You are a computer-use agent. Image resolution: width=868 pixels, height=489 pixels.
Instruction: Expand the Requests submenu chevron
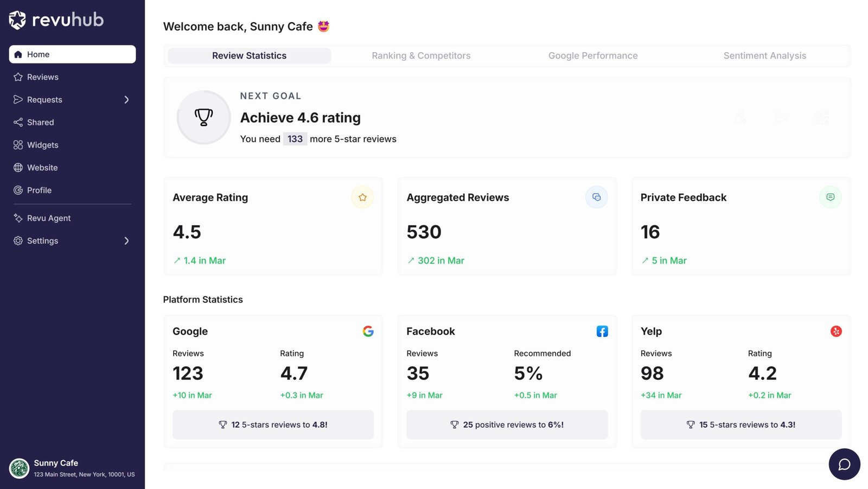pyautogui.click(x=126, y=100)
